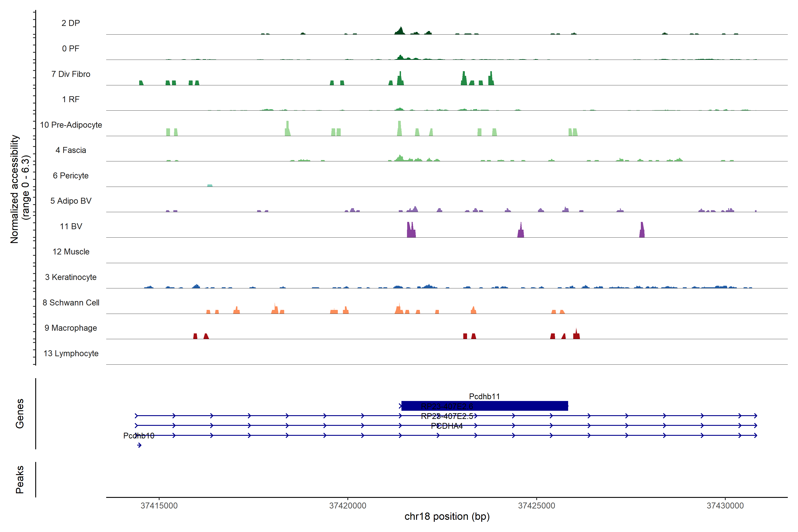The height and width of the screenshot is (532, 798).
Task: Click the Genes panel label
Action: click(x=20, y=414)
